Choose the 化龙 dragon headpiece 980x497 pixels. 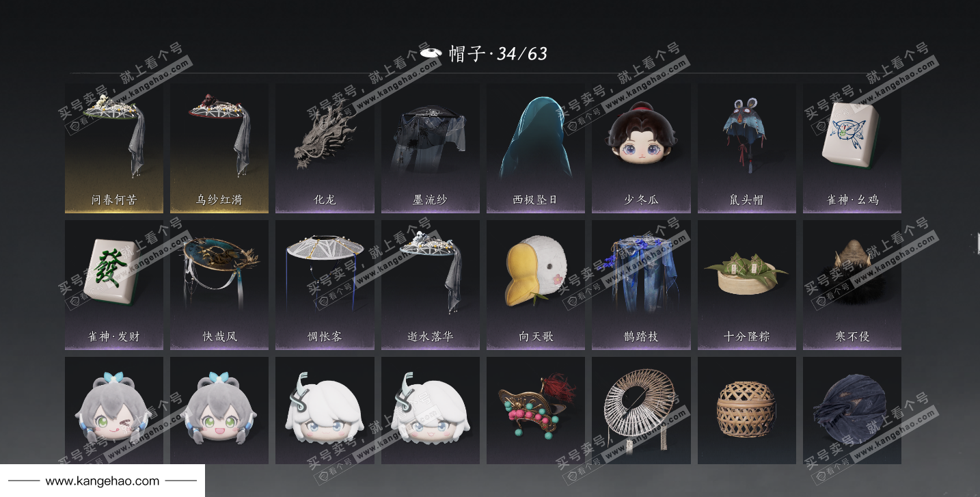coord(325,148)
